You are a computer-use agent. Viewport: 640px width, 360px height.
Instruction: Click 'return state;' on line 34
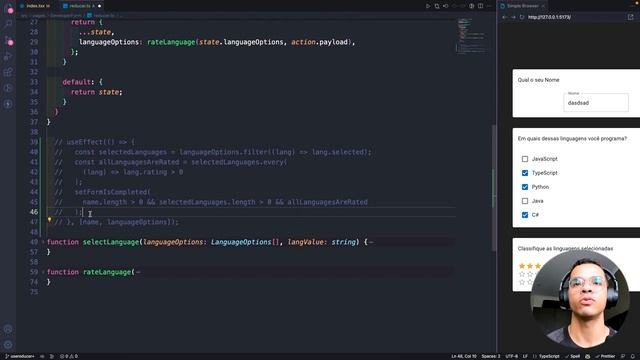click(x=96, y=92)
